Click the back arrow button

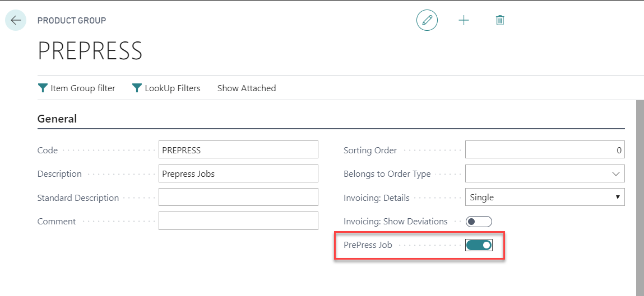(16, 20)
